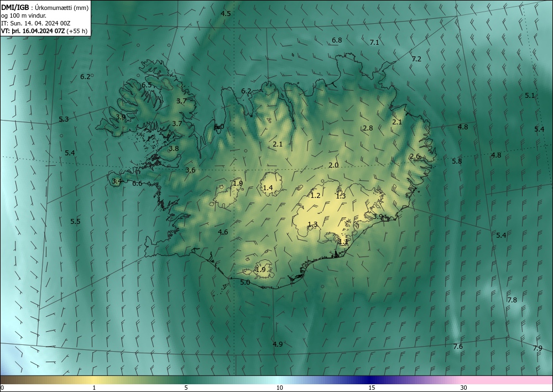Click the 7.1 value label
Viewport: 553px width, 392px height.
point(374,43)
